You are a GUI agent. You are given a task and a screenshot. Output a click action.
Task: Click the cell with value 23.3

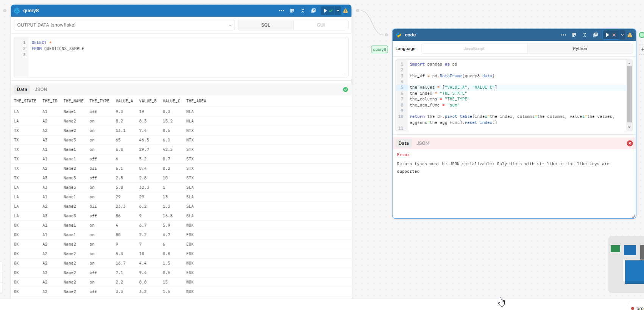pyautogui.click(x=120, y=207)
